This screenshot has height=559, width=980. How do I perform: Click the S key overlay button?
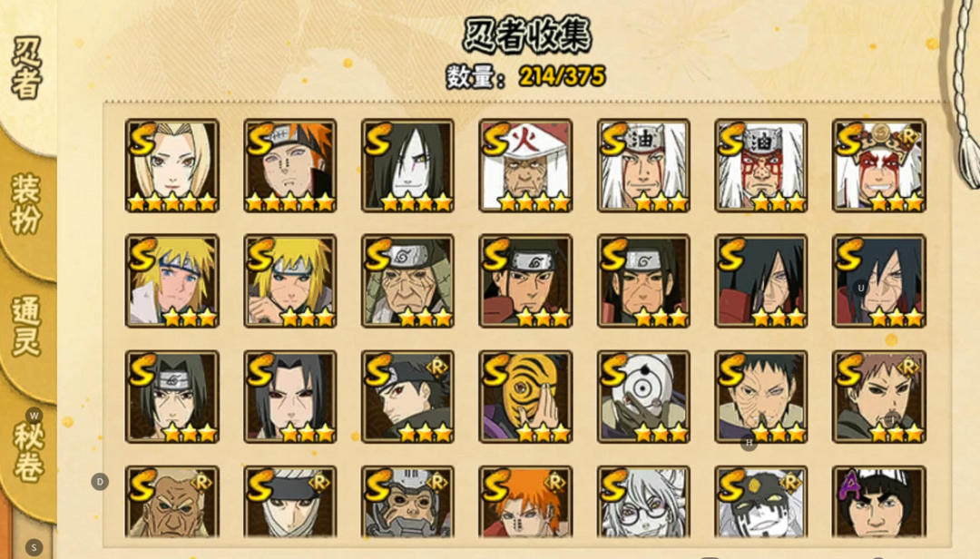(34, 548)
